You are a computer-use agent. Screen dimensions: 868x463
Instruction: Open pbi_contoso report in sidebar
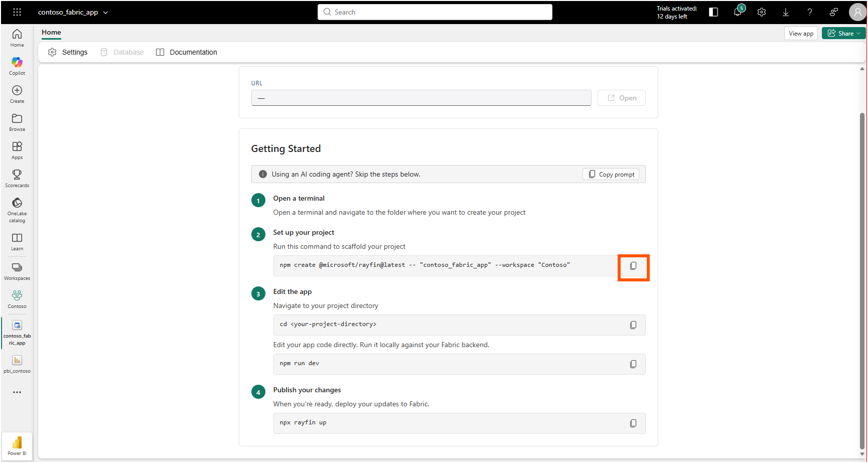pyautogui.click(x=17, y=364)
